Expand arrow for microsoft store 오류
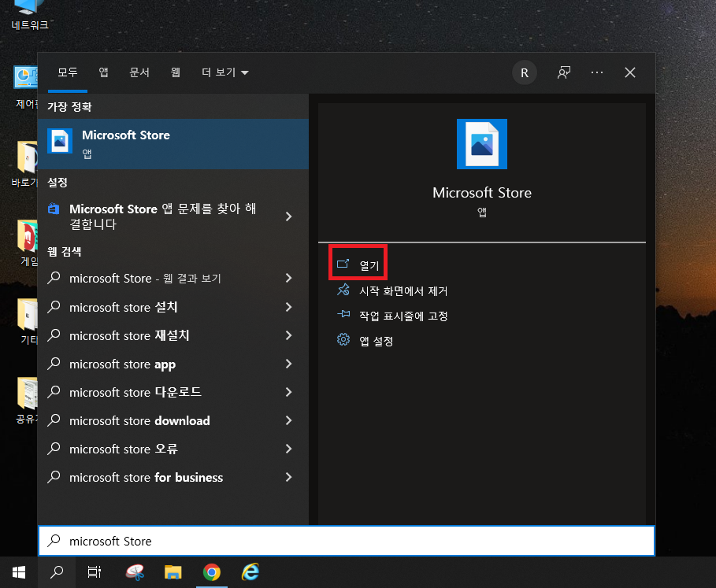 click(x=288, y=449)
